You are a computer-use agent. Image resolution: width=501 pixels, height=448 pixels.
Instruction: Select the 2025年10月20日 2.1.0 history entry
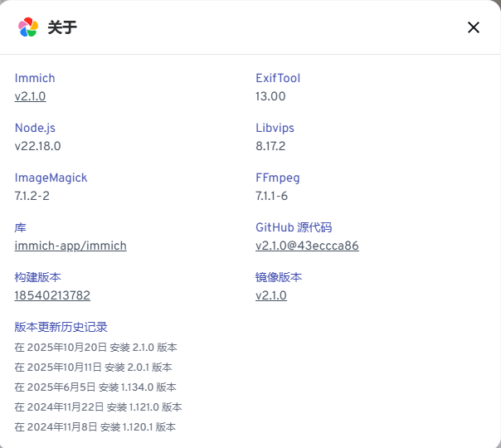pos(96,348)
